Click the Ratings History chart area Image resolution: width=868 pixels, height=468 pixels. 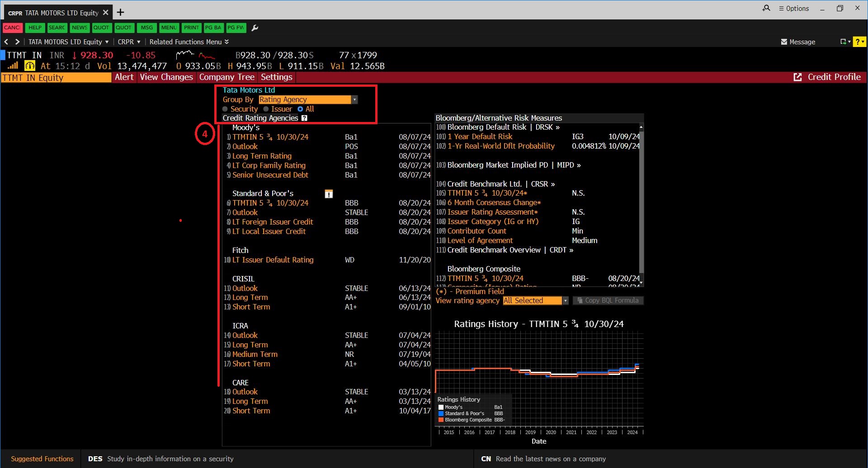pyautogui.click(x=539, y=379)
